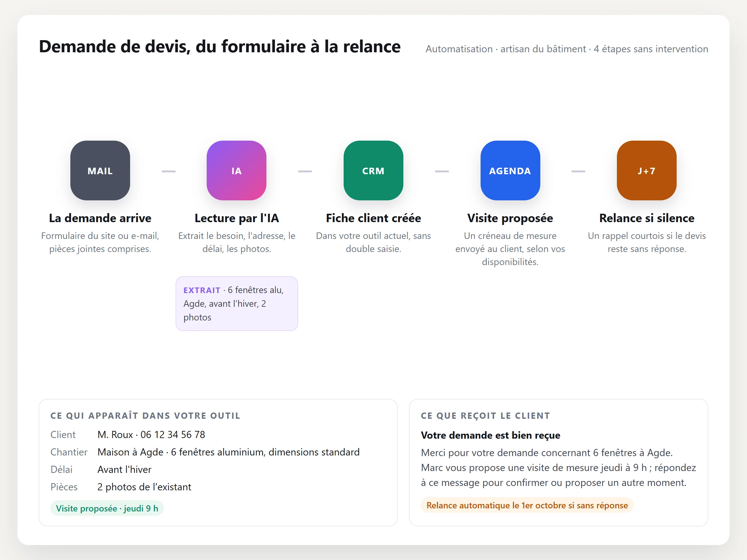Click description 'Dans votre outil actuel, sans double saisie'
The width and height of the screenshot is (747, 560).
click(x=373, y=242)
